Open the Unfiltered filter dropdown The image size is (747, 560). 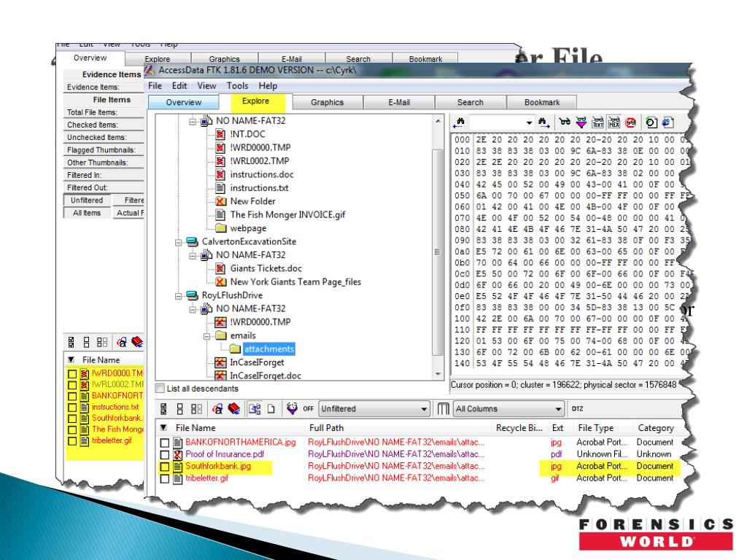424,408
